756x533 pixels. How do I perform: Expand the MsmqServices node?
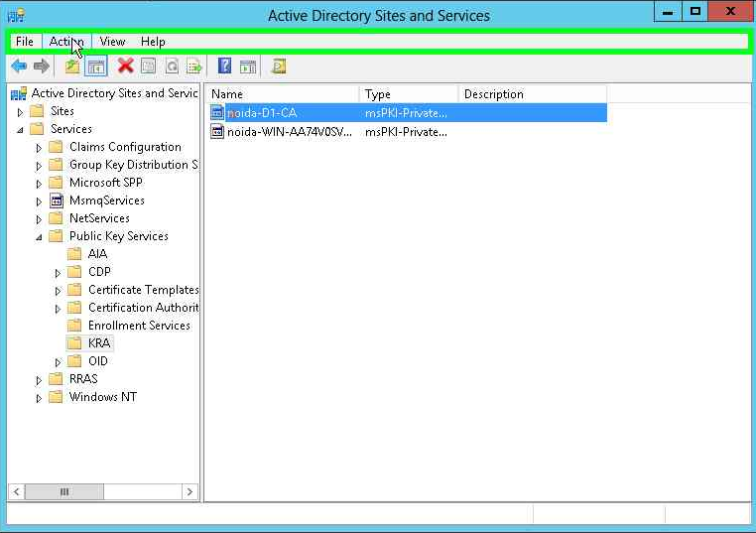pos(39,201)
